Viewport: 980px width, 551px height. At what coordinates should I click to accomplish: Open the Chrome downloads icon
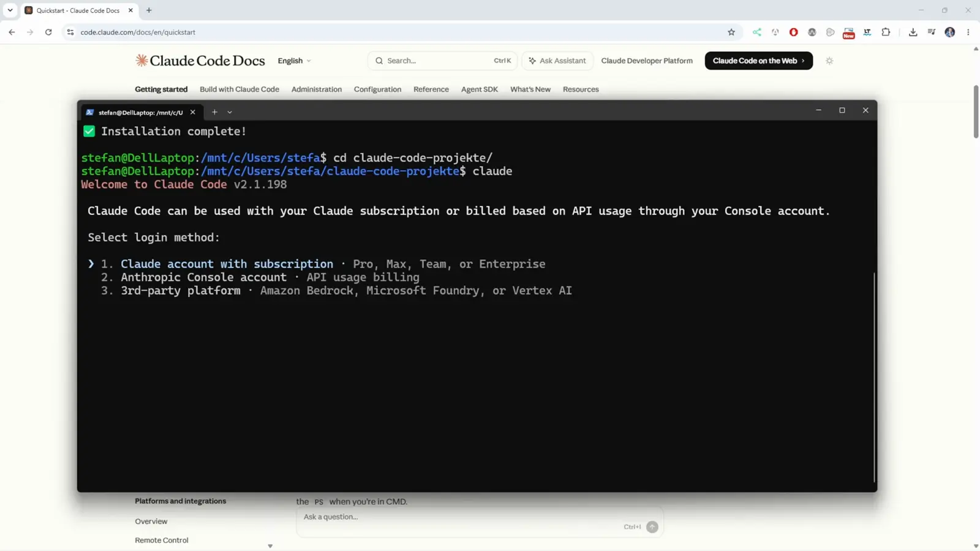tap(913, 32)
